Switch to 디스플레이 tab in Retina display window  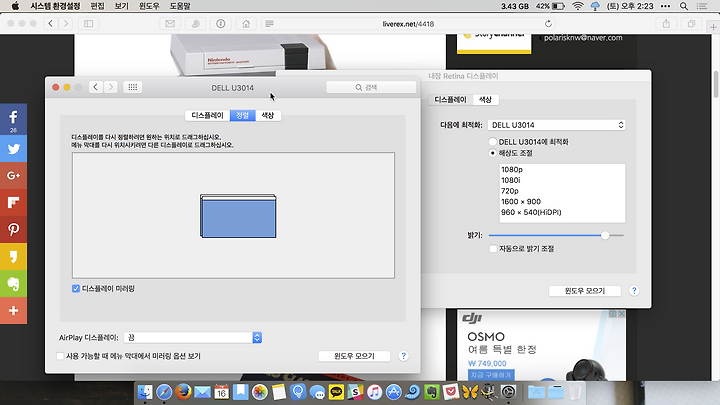click(x=450, y=100)
